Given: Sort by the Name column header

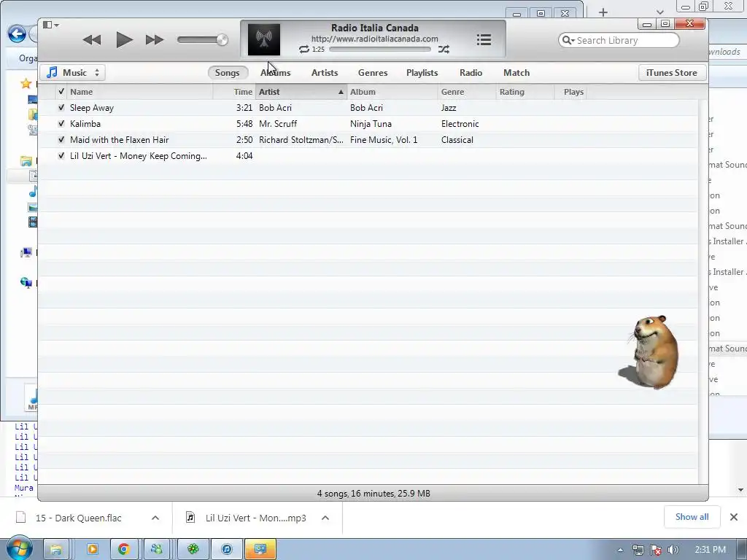Looking at the screenshot, I should [140, 92].
